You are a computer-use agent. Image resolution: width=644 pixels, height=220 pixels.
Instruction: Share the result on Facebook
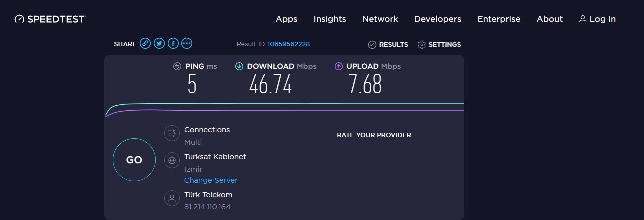[173, 44]
